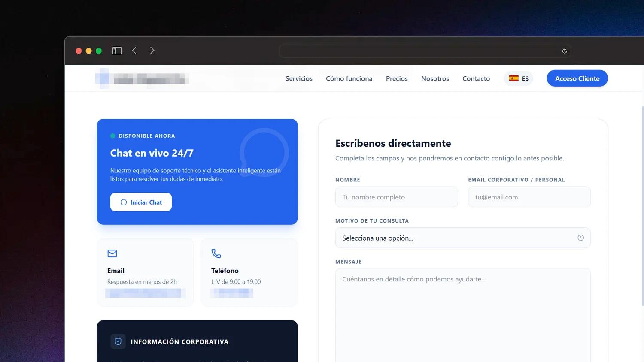Click the blurred email address link

[x=146, y=293]
